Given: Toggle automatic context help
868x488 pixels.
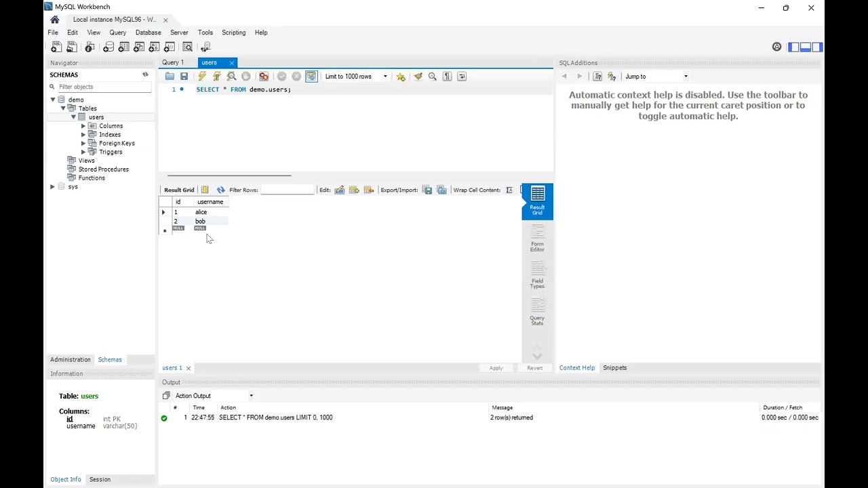Looking at the screenshot, I should pos(597,77).
